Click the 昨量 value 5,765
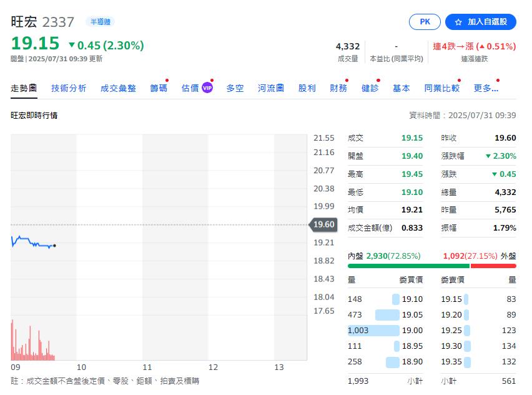The width and height of the screenshot is (532, 395). [505, 210]
